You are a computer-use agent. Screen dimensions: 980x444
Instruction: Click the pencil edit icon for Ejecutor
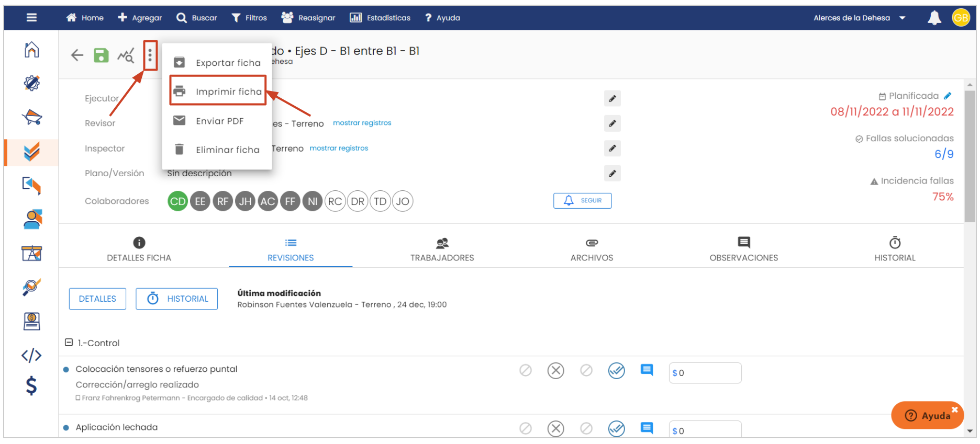click(612, 99)
